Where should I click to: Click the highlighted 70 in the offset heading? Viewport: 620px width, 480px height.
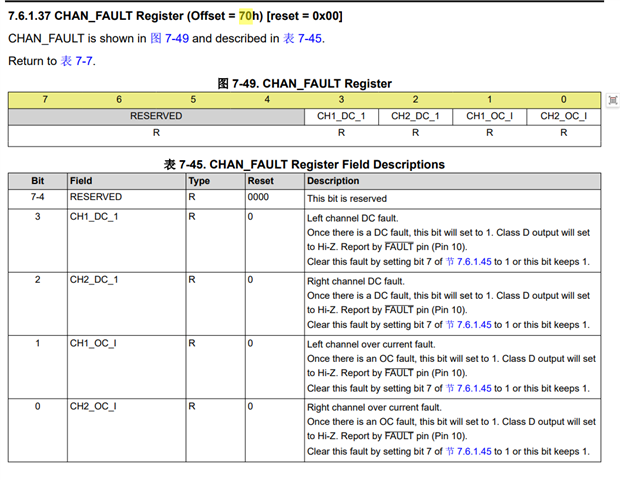pos(245,16)
